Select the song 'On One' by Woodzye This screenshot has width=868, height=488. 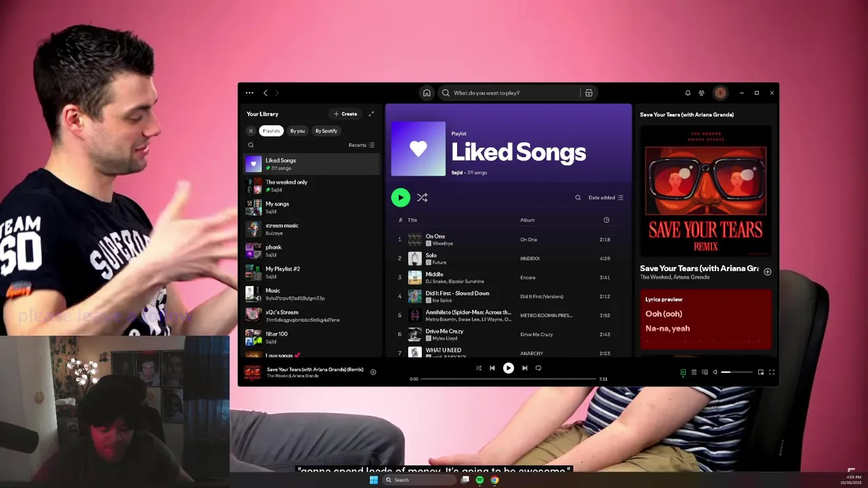point(508,239)
